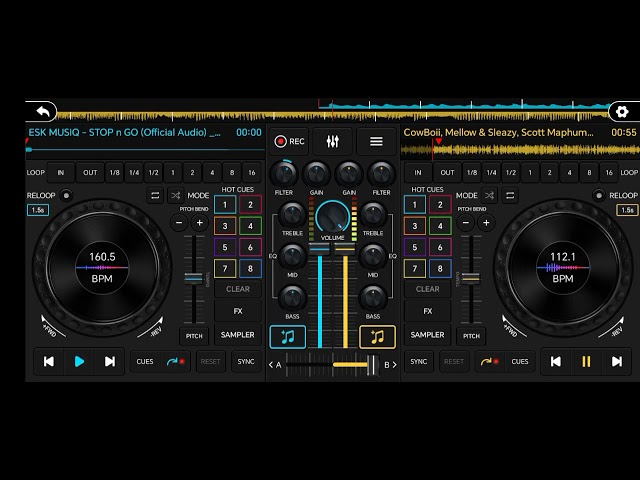Load music into deck A (blue note icon)
This screenshot has width=640, height=480.
coord(287,337)
